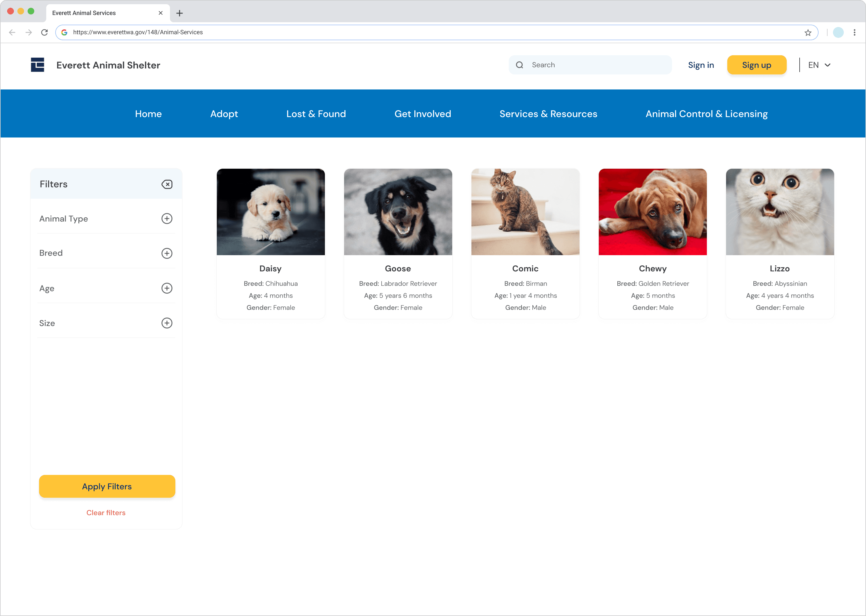866x616 pixels.
Task: Click the browser profile avatar icon
Action: coord(838,33)
